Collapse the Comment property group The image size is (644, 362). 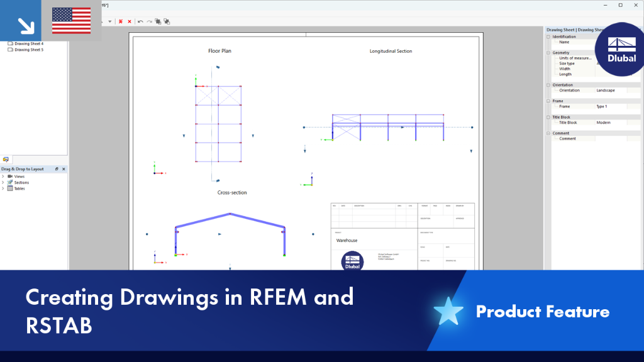pyautogui.click(x=548, y=133)
